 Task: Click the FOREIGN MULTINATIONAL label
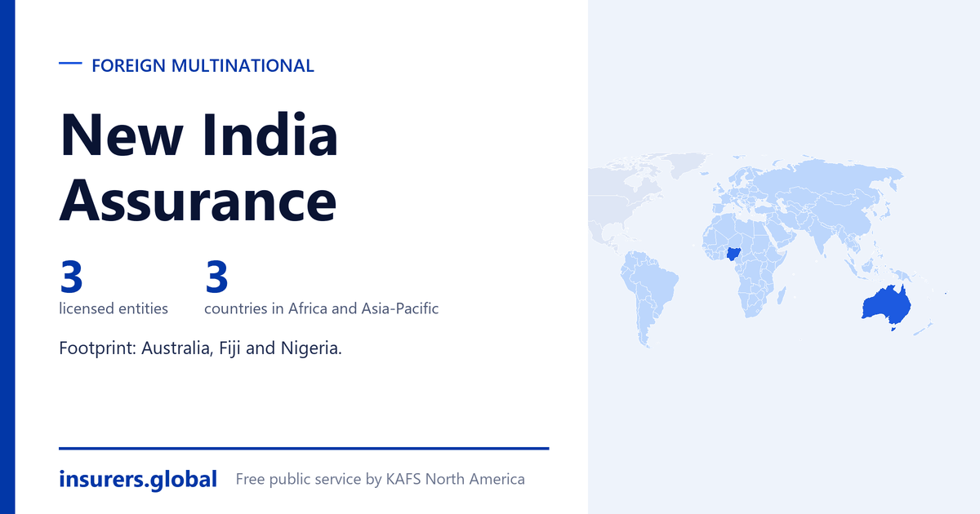(x=203, y=66)
